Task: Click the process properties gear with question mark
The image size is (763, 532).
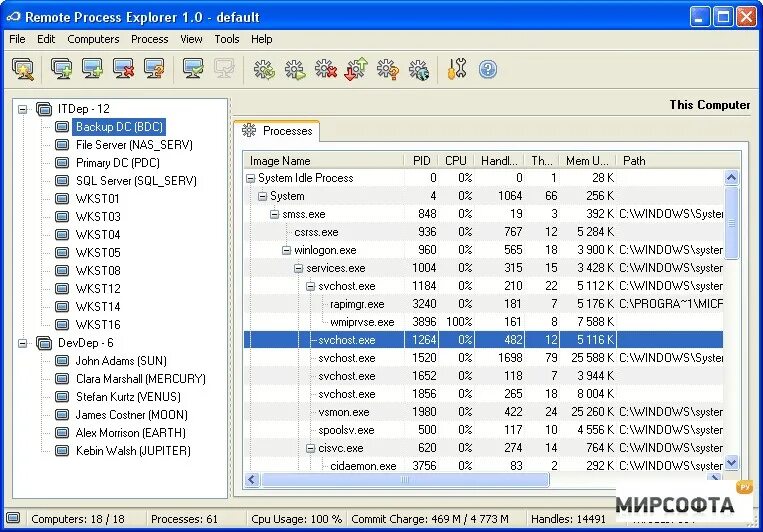Action: point(388,70)
